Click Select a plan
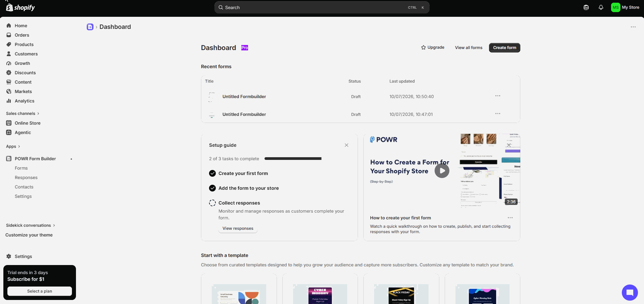Image resolution: width=644 pixels, height=304 pixels. coord(40,291)
